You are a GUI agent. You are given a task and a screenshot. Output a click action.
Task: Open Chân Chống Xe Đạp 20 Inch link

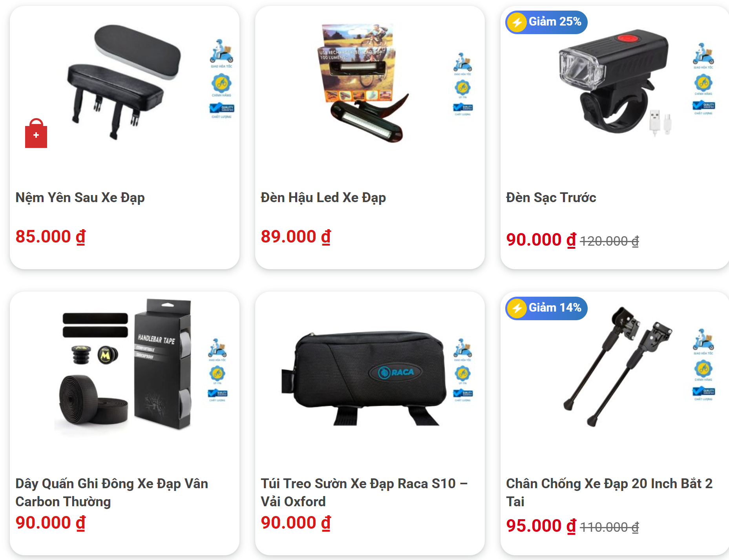(609, 493)
